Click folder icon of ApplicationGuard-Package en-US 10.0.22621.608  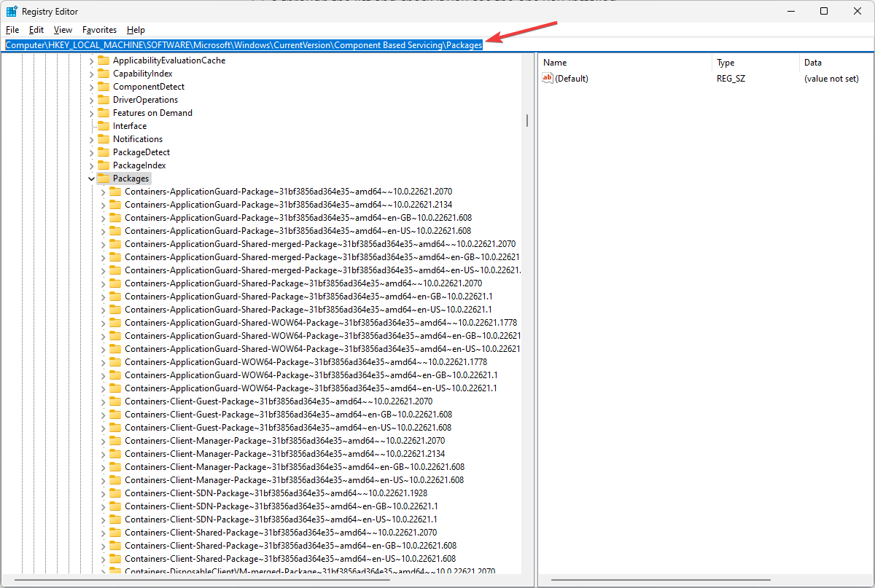115,231
